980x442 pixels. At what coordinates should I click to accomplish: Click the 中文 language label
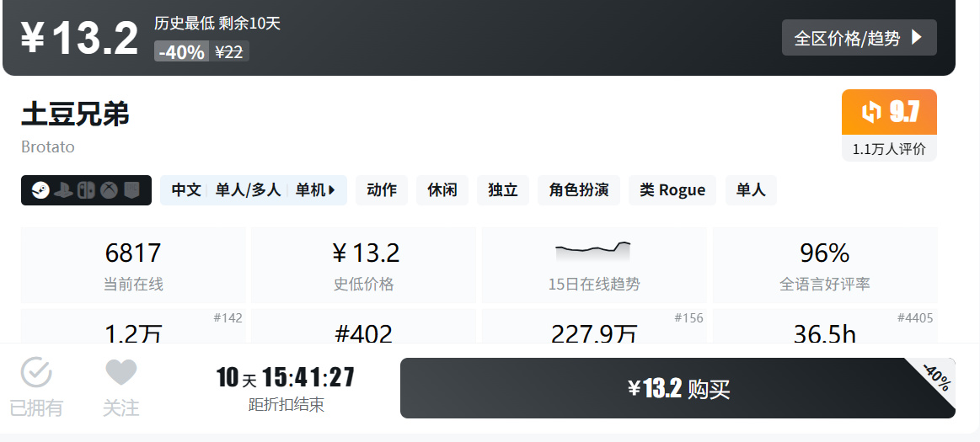185,190
